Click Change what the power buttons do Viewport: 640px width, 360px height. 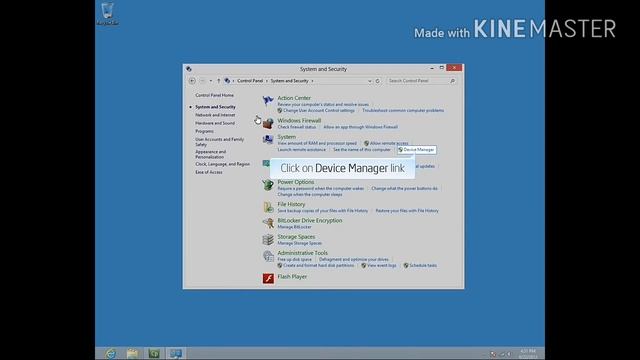404,189
